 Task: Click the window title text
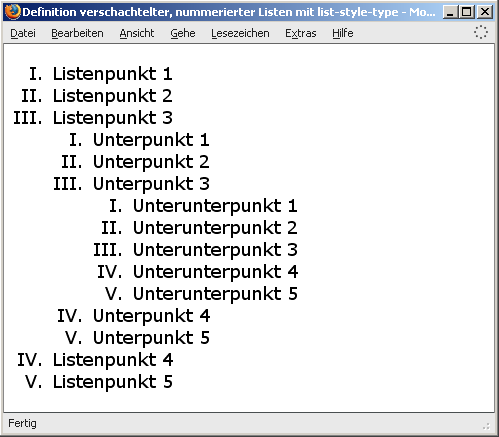229,12
